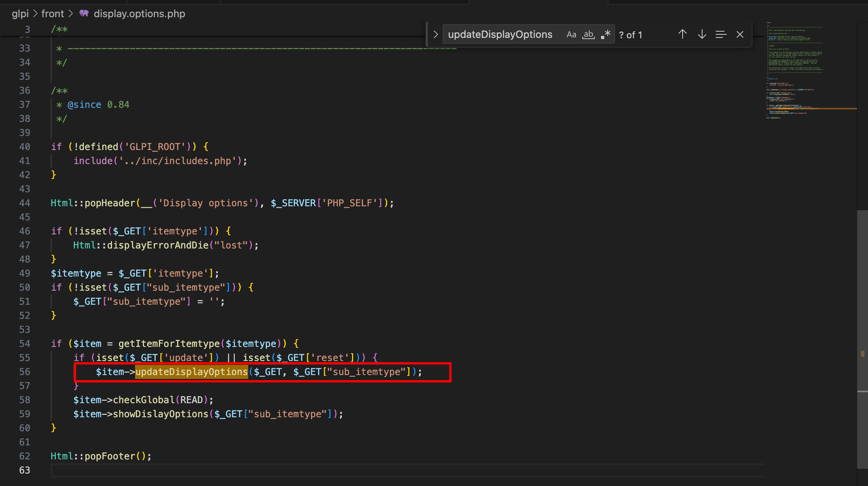Click the PHP elephant file icon
The width and height of the screenshot is (868, 486).
tap(84, 14)
